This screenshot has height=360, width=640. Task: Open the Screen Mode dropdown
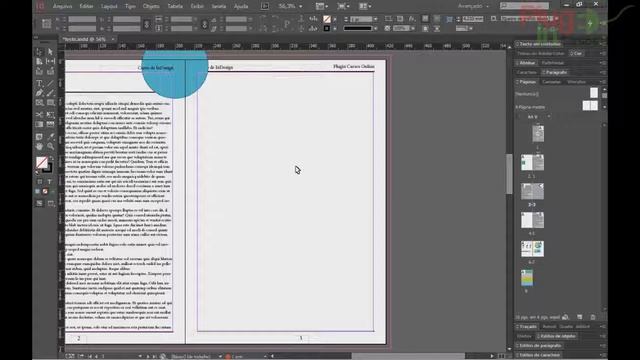(343, 6)
